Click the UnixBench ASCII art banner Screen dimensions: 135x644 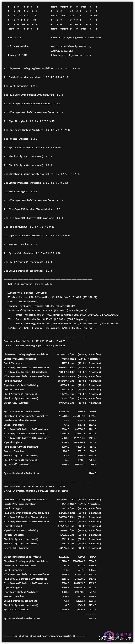pos(52,18)
